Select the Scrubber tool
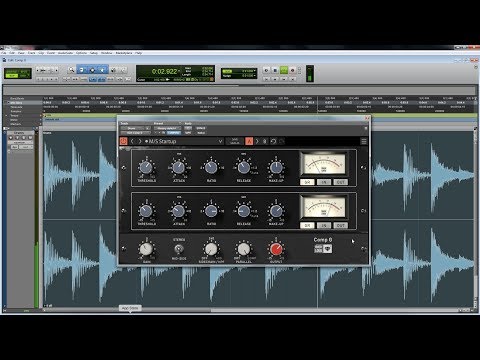The height and width of the screenshot is (360, 480). coord(113,70)
